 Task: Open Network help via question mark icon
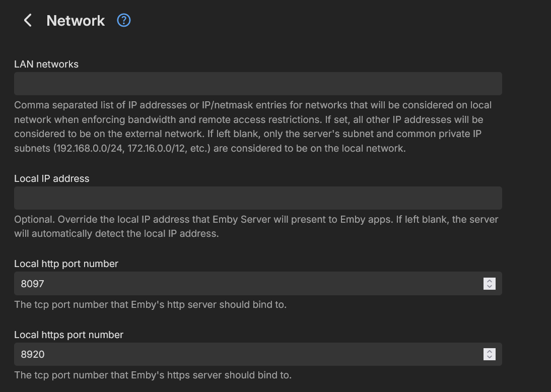click(x=123, y=20)
